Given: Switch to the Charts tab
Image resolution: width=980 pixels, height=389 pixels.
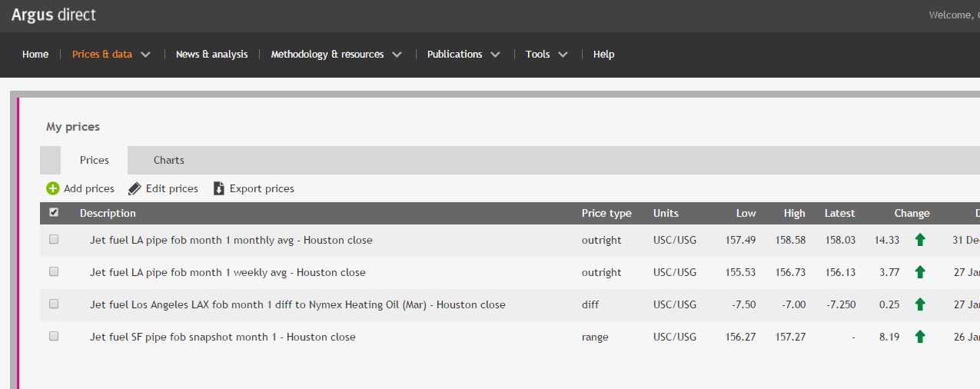Looking at the screenshot, I should [x=168, y=160].
